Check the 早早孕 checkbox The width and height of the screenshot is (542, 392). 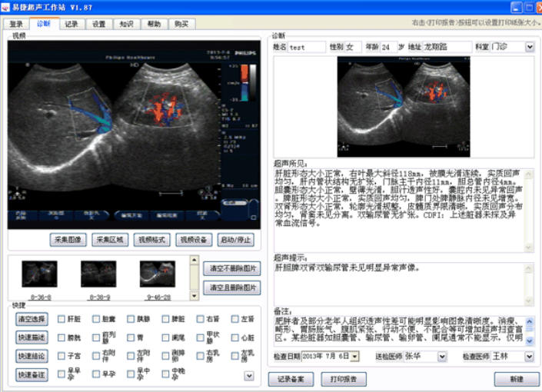[62, 374]
